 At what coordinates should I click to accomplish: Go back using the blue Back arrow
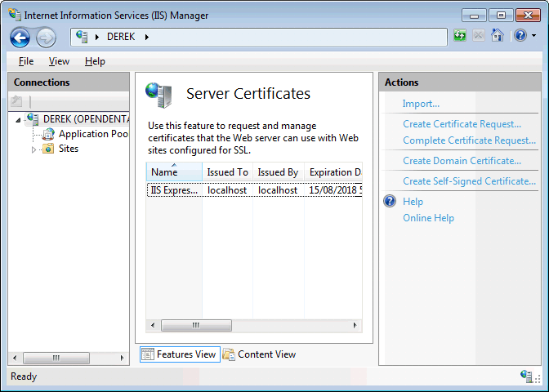click(20, 38)
